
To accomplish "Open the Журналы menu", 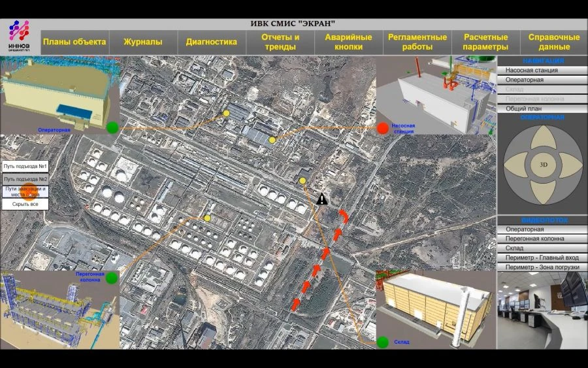I will (x=142, y=42).
